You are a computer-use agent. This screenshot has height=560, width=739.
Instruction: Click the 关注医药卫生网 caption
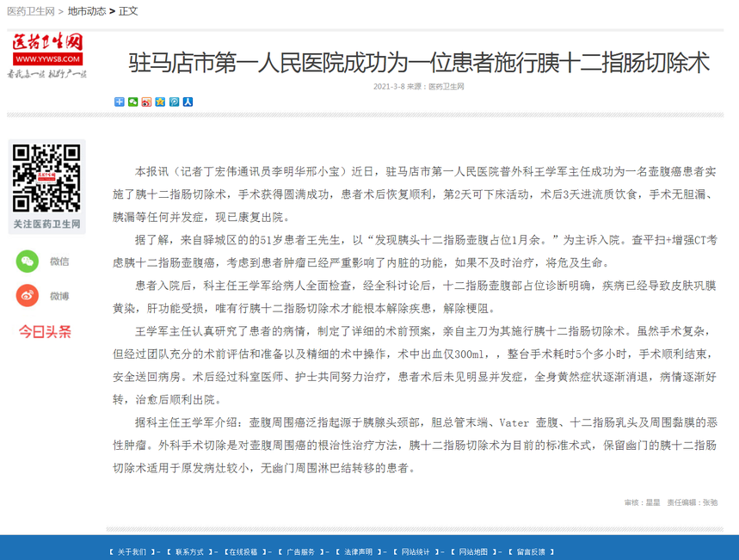click(x=46, y=224)
